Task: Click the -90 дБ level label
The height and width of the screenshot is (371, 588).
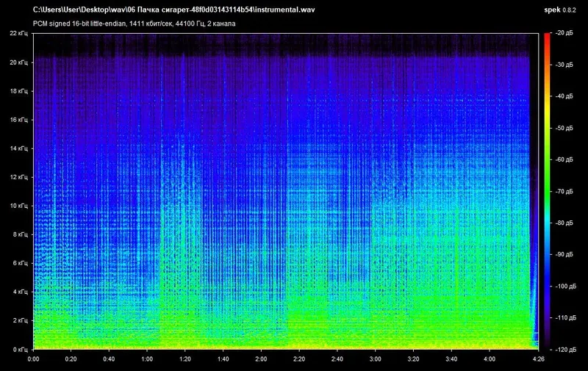Action: coord(564,254)
